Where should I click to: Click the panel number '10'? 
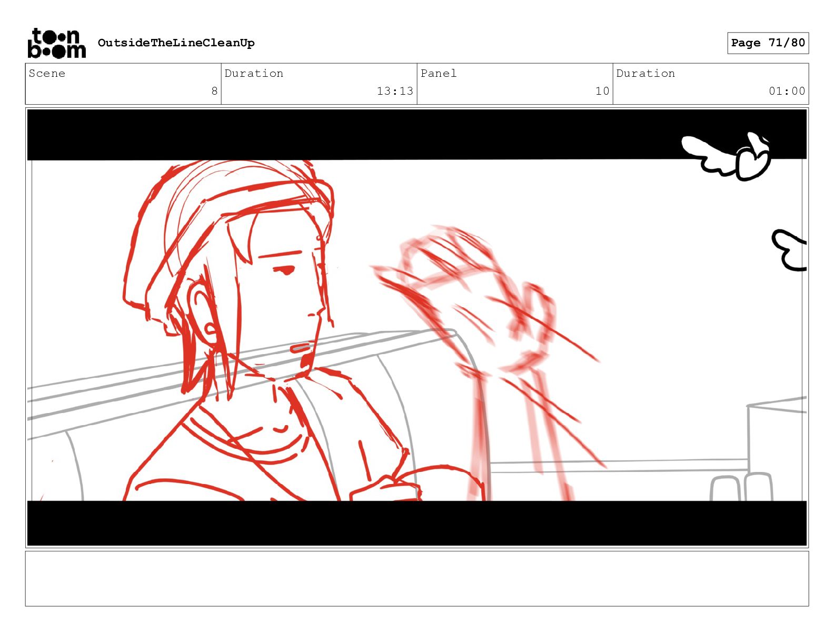pyautogui.click(x=602, y=91)
